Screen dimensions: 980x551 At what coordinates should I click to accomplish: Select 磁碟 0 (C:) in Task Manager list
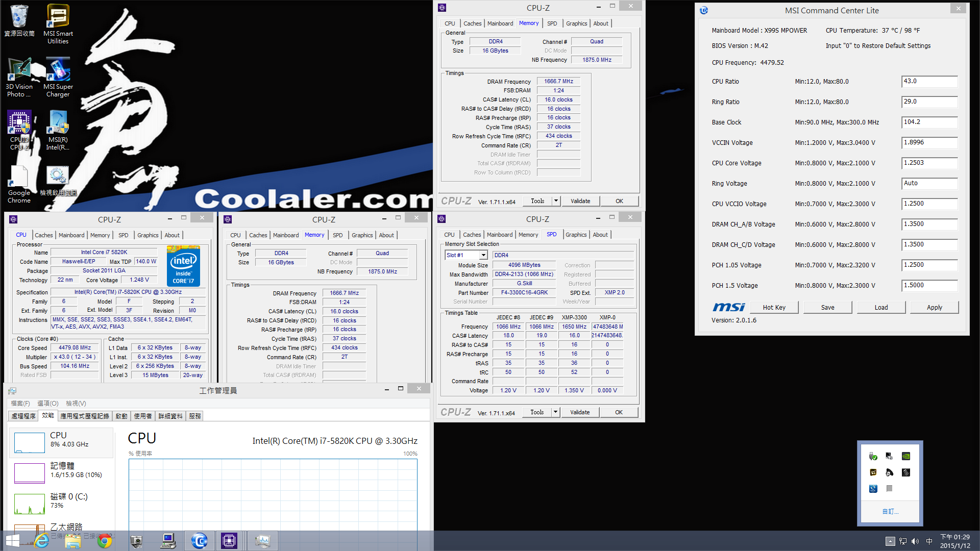pos(61,503)
